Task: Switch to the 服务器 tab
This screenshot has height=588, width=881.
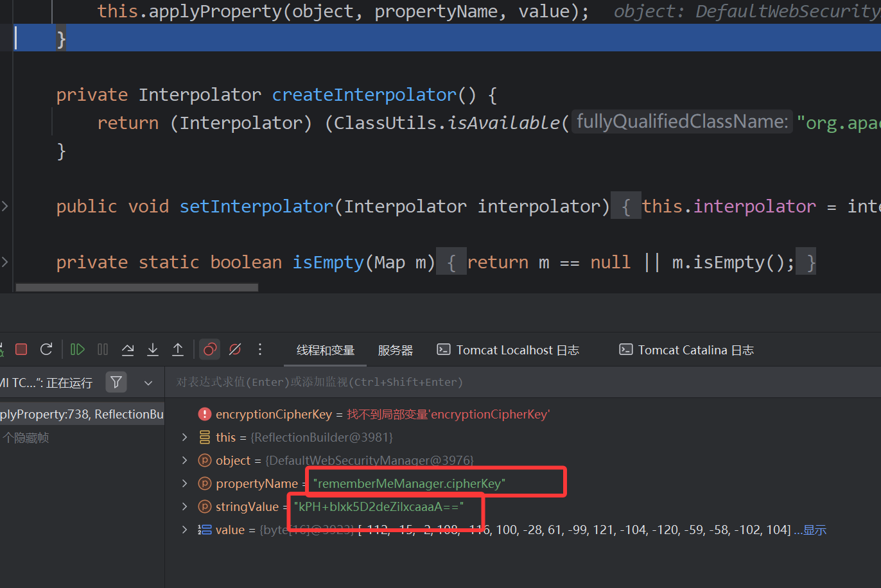Action: coord(395,350)
